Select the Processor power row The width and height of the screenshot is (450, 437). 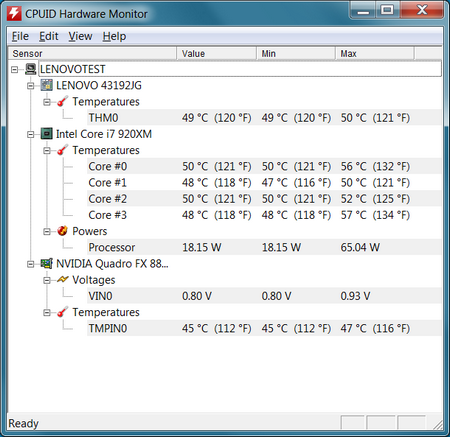pyautogui.click(x=264, y=247)
